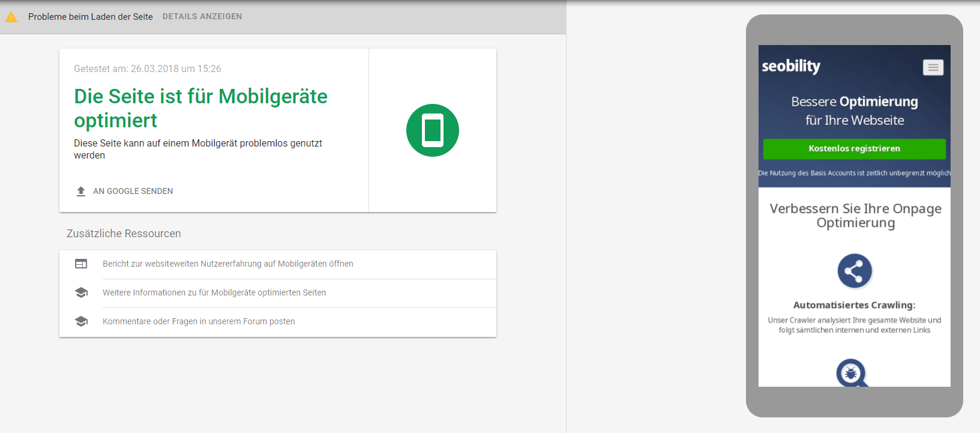Click 'Verbessern Sie Ihre Onpage Optimierung' heading
Screen dimensions: 980x433
pyautogui.click(x=856, y=216)
